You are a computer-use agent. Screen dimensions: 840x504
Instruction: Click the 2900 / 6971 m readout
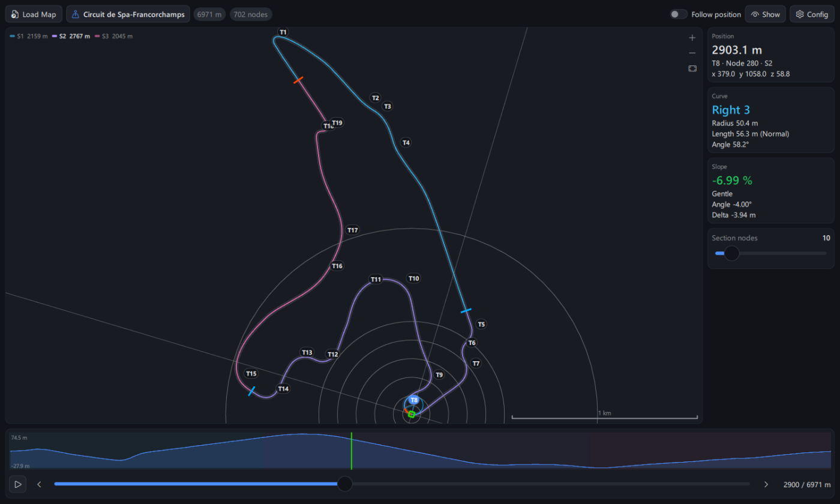807,484
